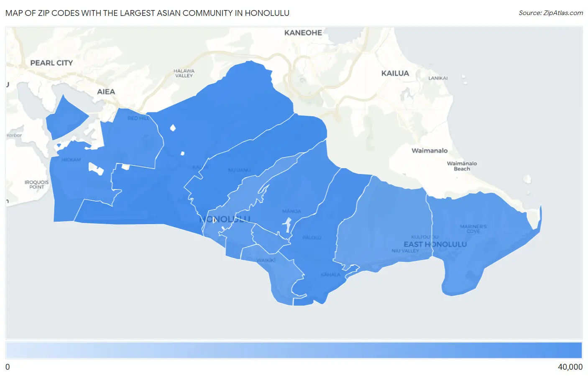This screenshot has width=588, height=376.
Task: Click the KAILUA map label
Action: point(395,73)
